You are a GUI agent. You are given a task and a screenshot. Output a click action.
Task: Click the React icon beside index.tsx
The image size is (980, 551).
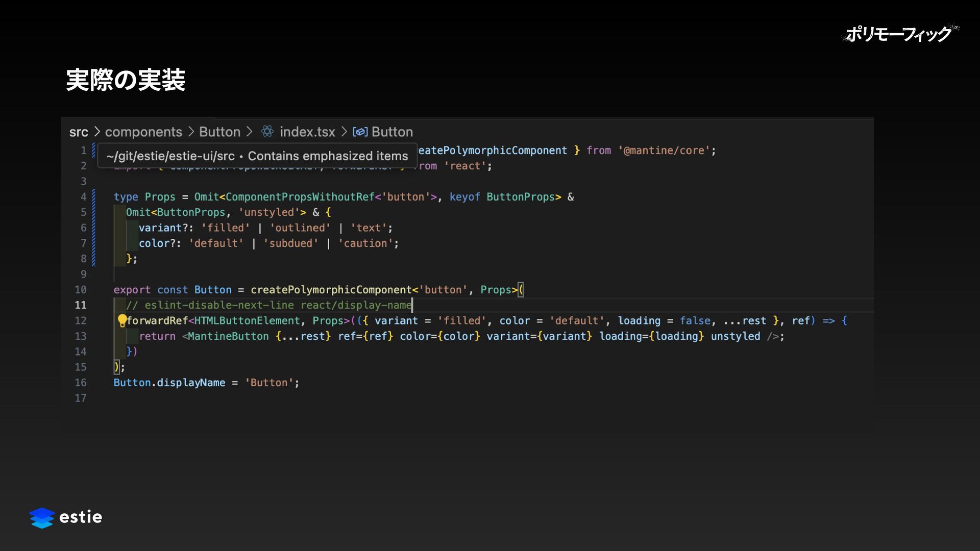pyautogui.click(x=267, y=132)
